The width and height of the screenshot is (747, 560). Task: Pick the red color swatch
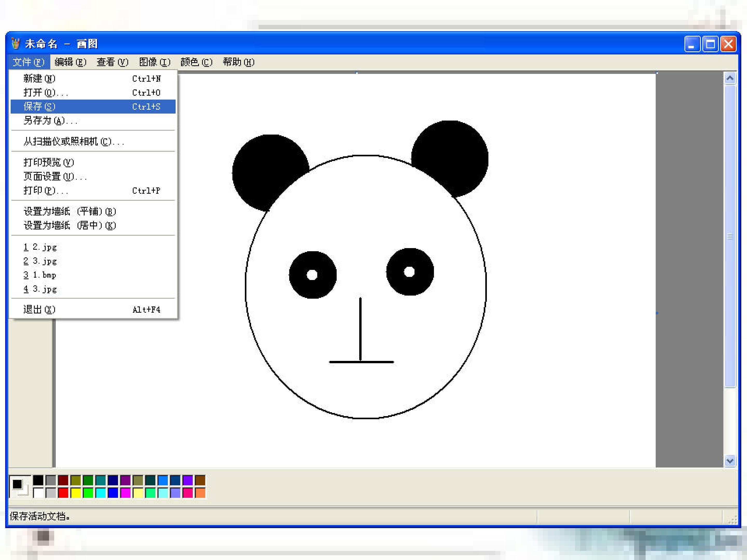tap(63, 493)
